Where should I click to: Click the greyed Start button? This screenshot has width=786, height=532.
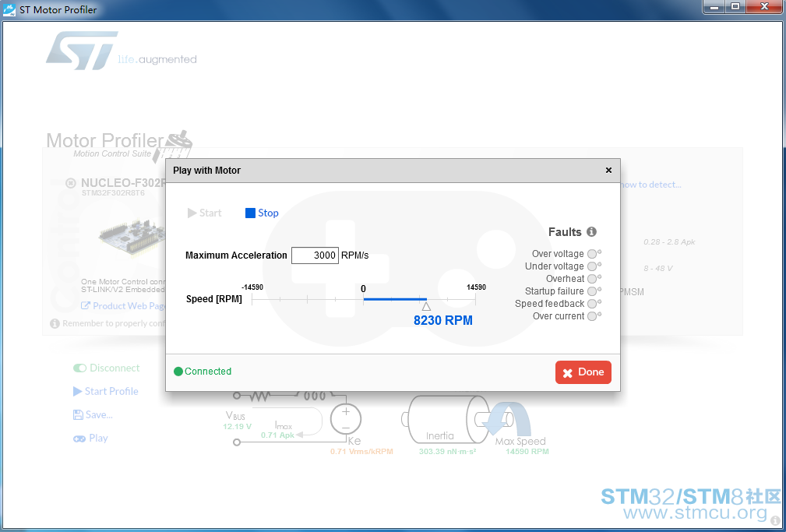[x=205, y=213]
